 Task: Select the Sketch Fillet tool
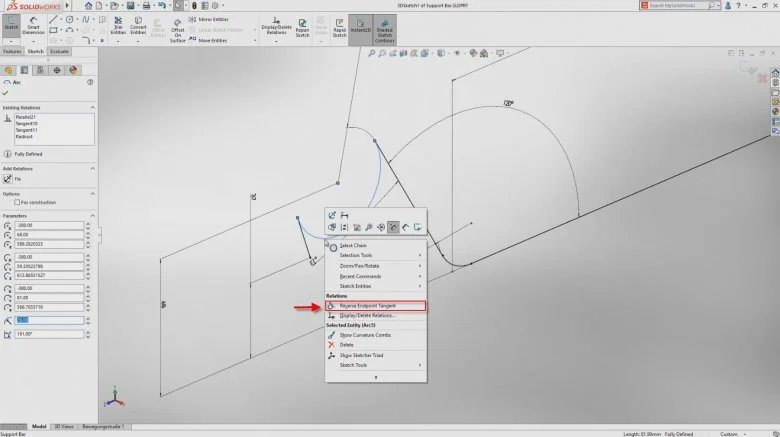coord(86,40)
